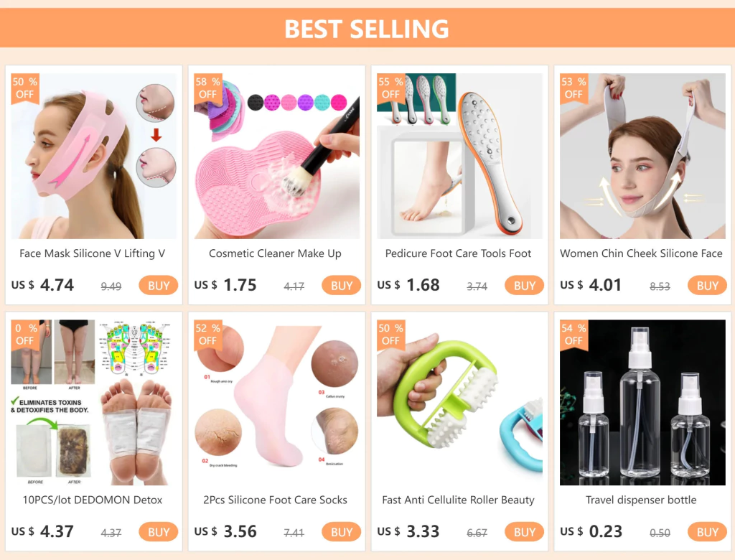Click BUY for Women Chin Cheek Silicone Face

tap(707, 285)
